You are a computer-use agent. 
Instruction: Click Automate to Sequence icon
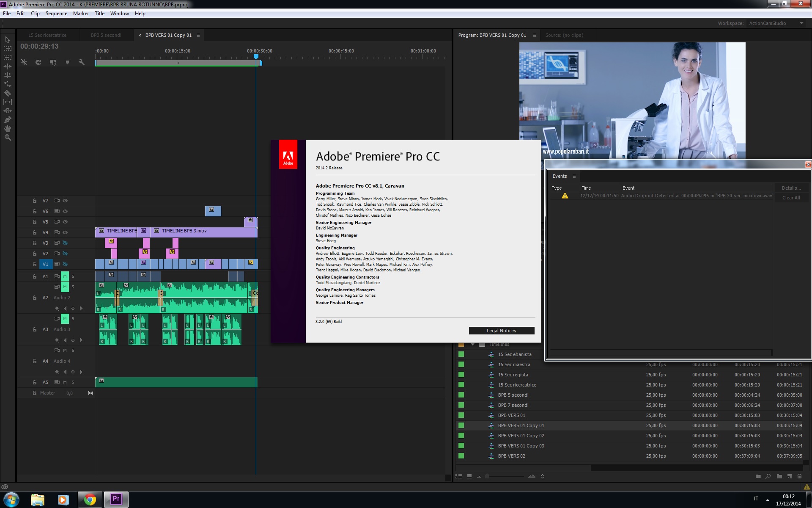(759, 476)
